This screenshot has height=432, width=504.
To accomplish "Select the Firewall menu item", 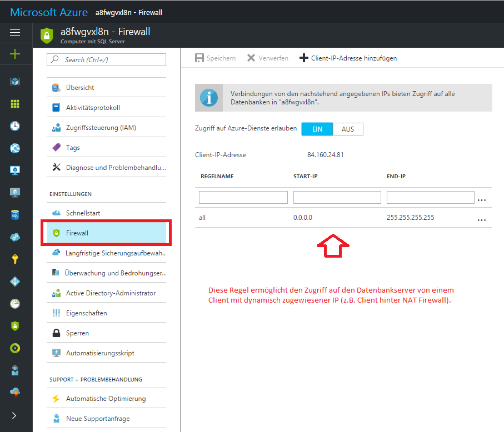I will tap(106, 233).
